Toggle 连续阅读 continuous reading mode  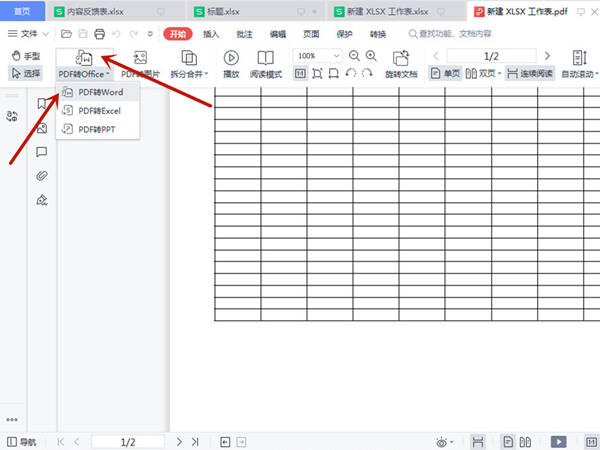[530, 73]
